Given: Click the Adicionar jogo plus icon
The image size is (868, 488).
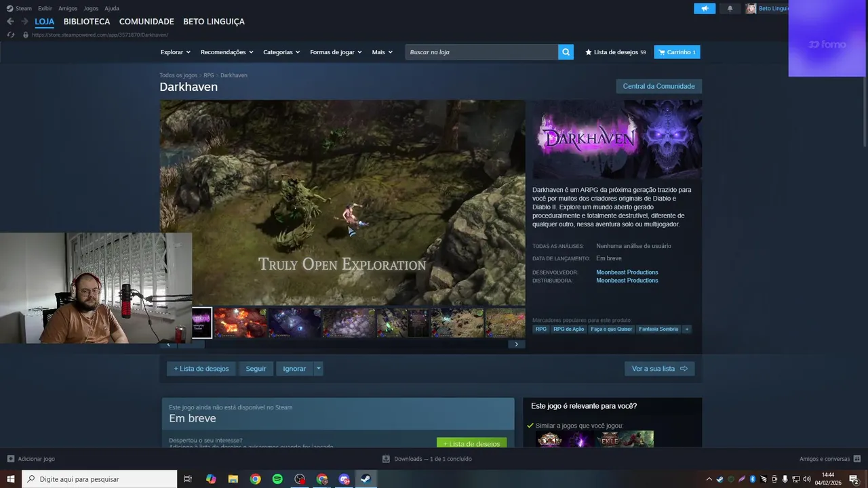Looking at the screenshot, I should 10,459.
